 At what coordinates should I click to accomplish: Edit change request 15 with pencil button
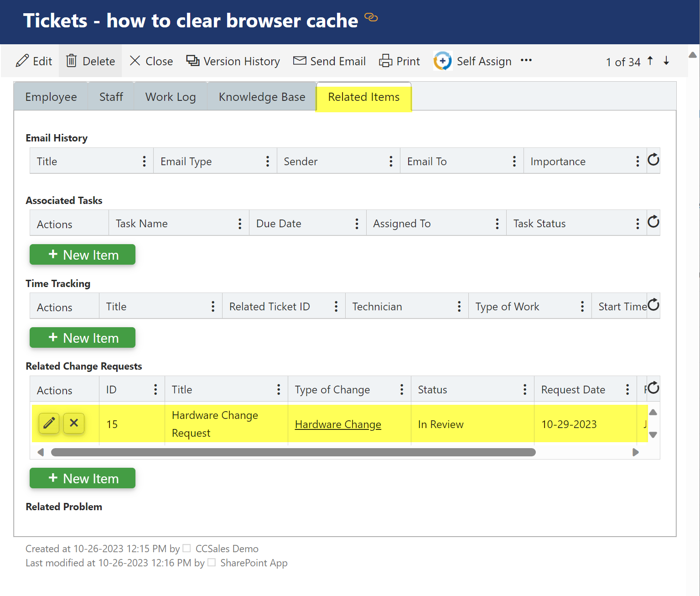[49, 423]
